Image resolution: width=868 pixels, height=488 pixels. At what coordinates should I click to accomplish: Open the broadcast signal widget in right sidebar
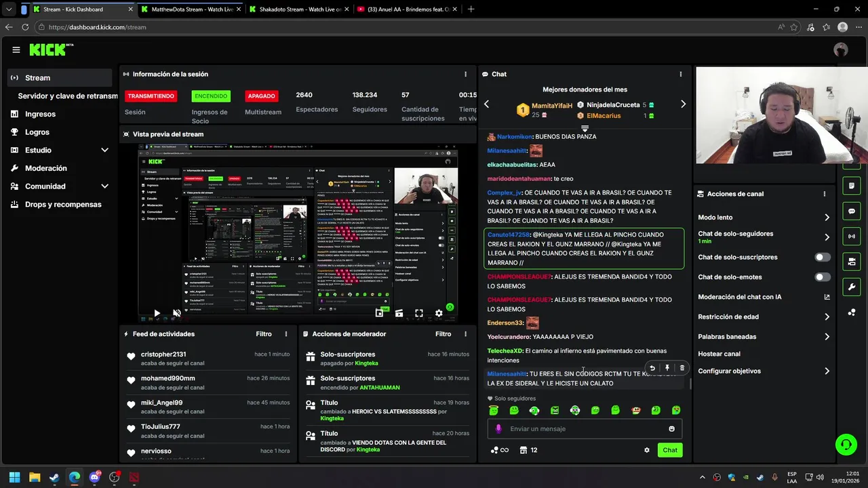tap(852, 236)
